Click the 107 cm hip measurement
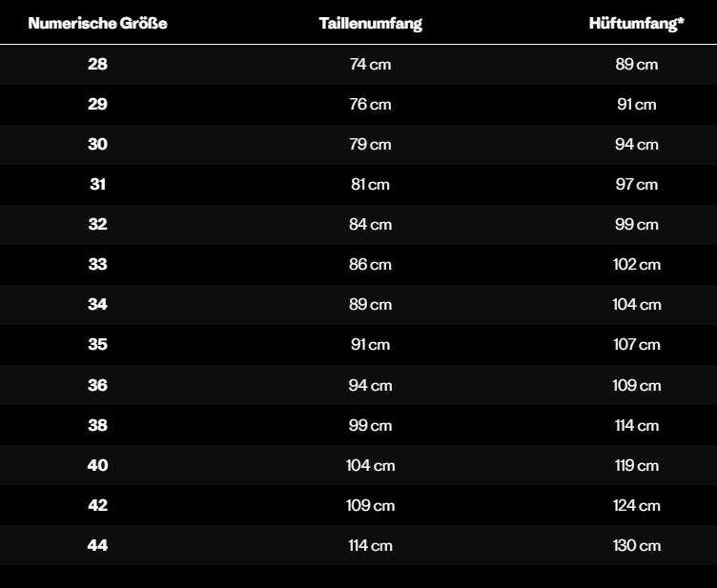The width and height of the screenshot is (717, 588). coord(637,345)
